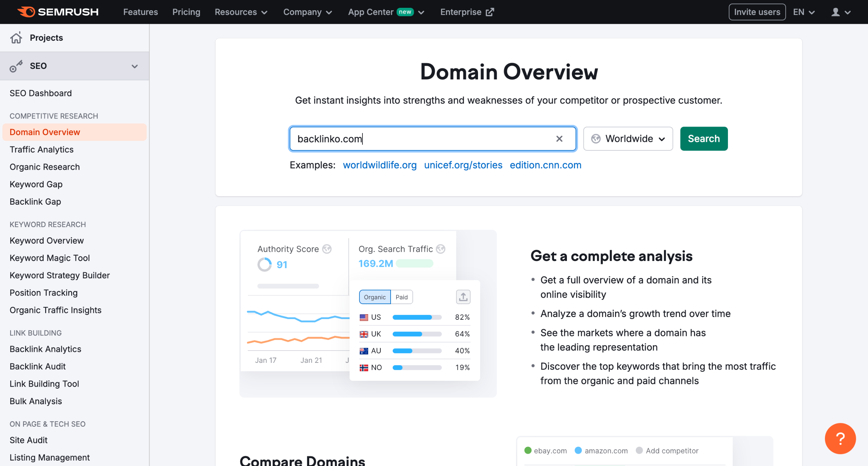Click the Search button

click(704, 138)
